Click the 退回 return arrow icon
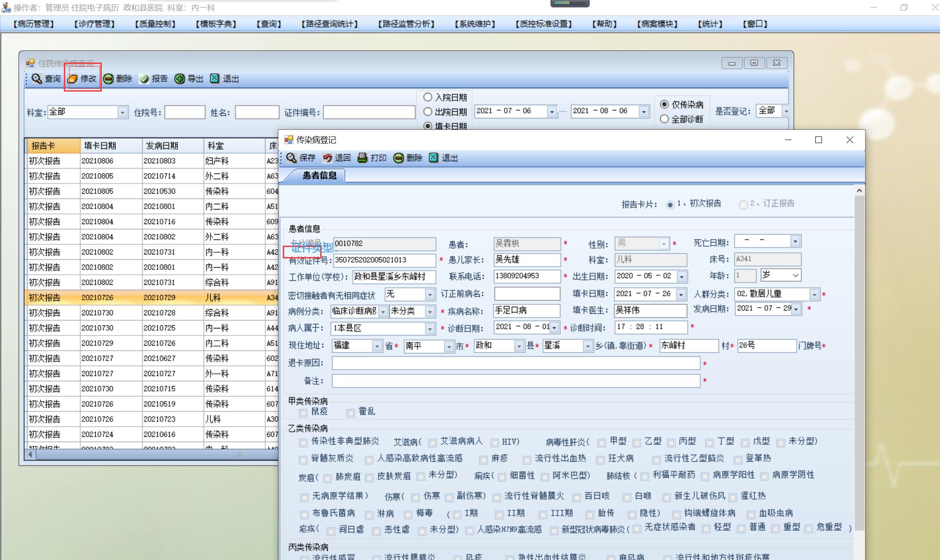The image size is (940, 560). [327, 158]
